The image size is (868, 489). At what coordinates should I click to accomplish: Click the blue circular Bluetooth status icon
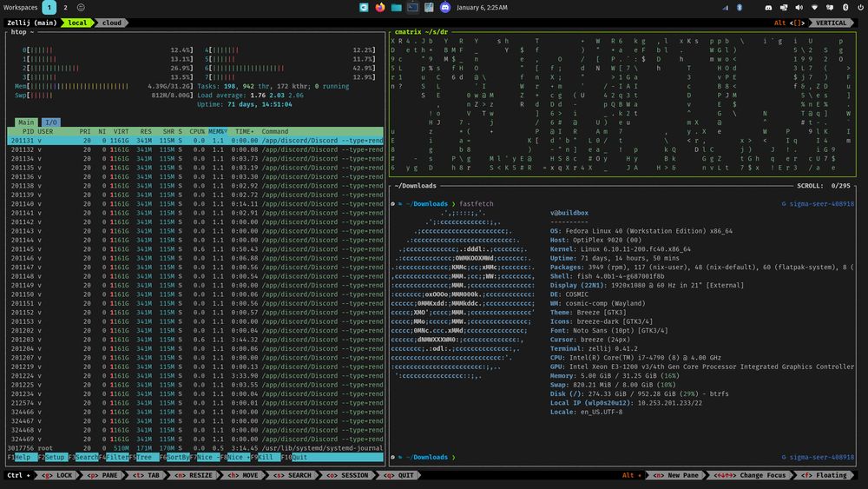[739, 7]
